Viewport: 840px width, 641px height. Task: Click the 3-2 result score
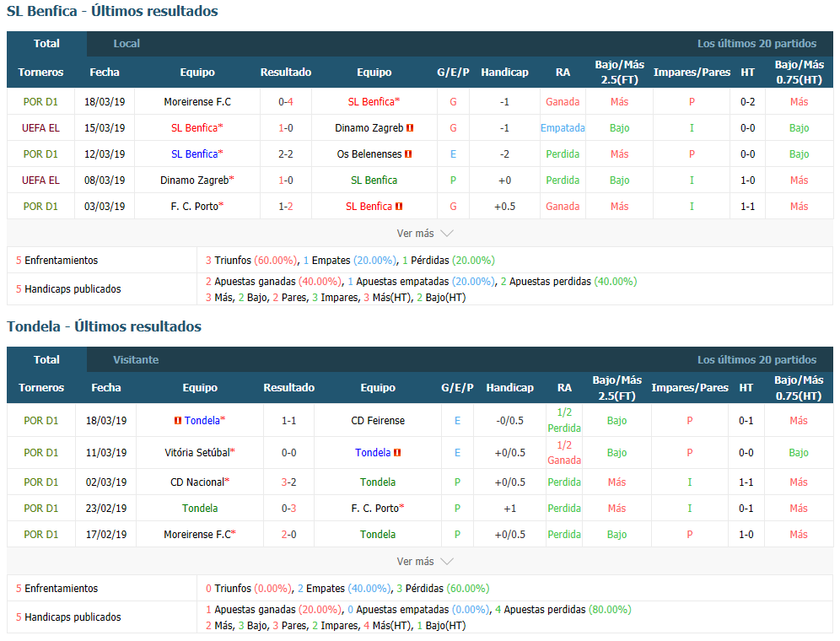click(x=288, y=482)
